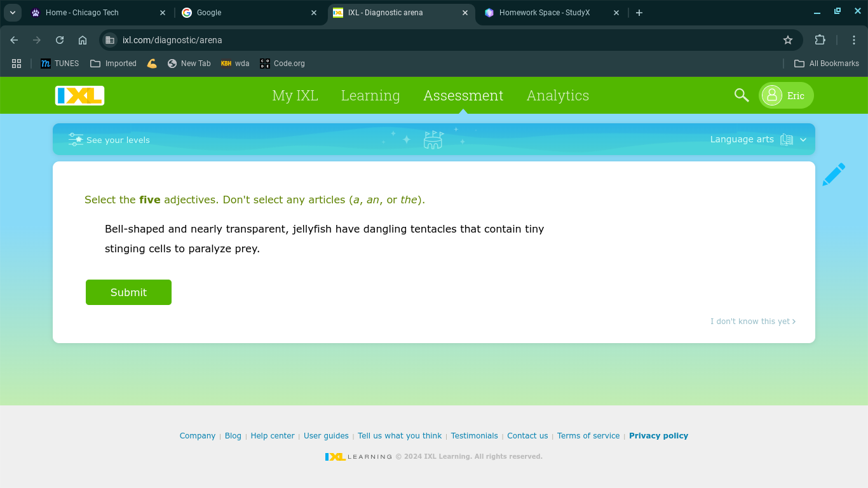Open the Help center footer link
This screenshot has width=868, height=488.
[x=273, y=436]
